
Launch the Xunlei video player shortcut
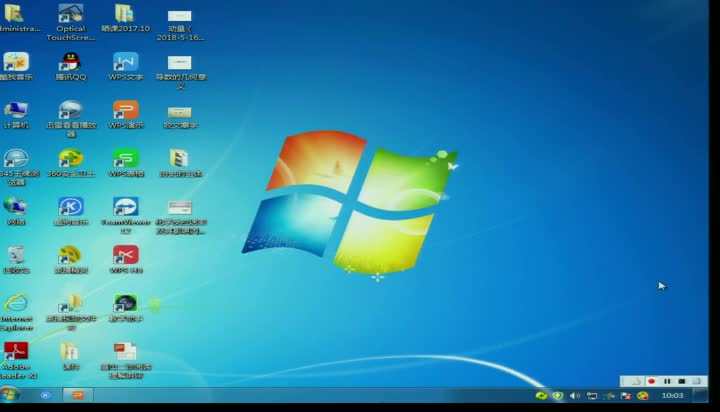coord(71,119)
